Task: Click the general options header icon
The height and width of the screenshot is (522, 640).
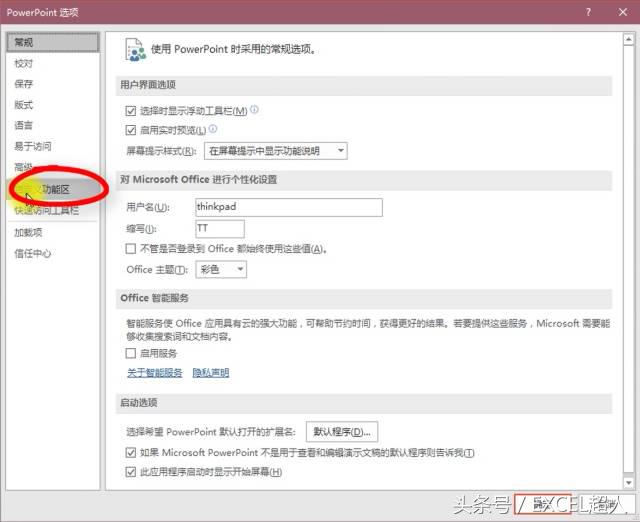Action: click(x=136, y=50)
